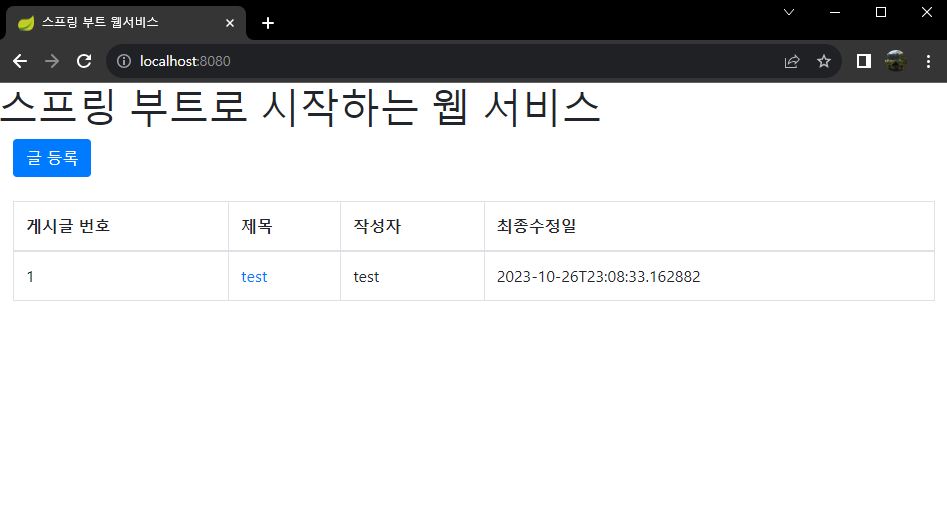
Task: Select the 스프링 부트 웹서비스 tab
Action: click(x=126, y=23)
